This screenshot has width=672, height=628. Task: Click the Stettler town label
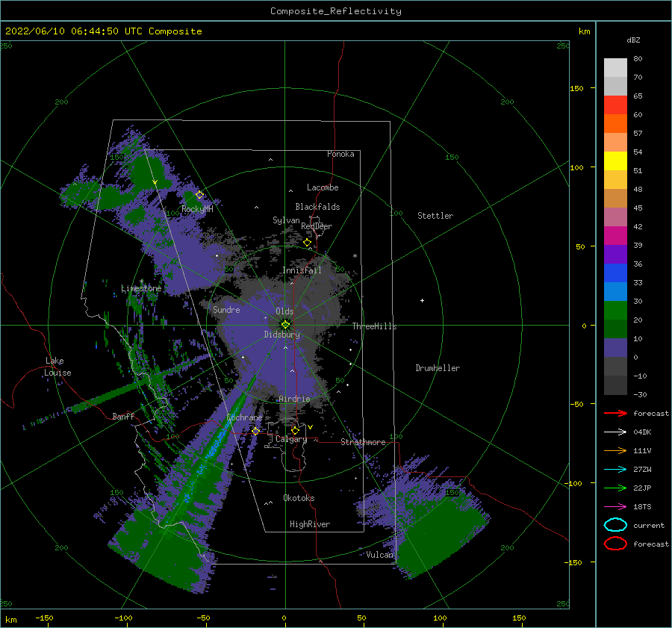(435, 216)
